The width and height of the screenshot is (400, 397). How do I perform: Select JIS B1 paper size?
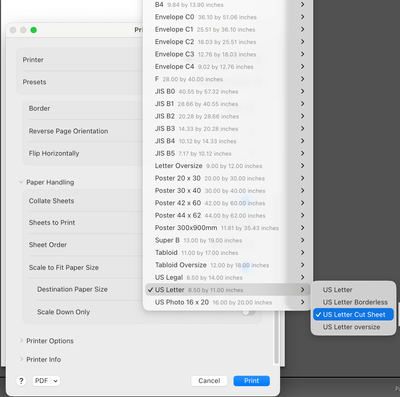(x=228, y=104)
